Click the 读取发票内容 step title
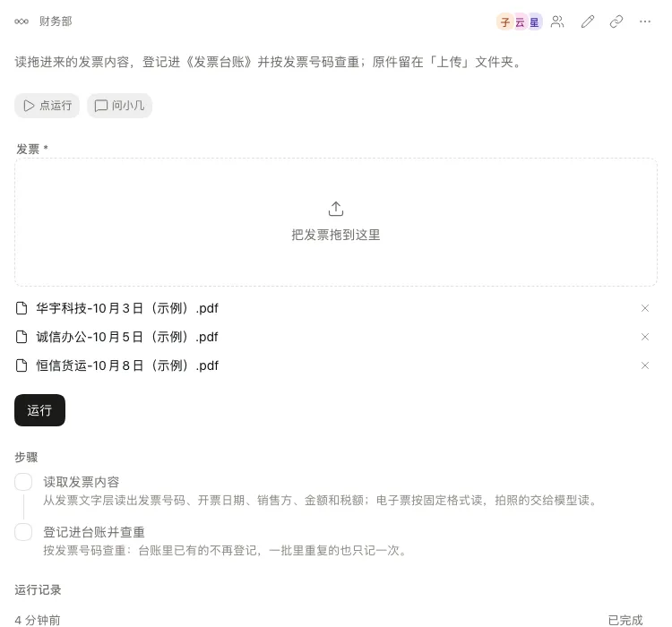The image size is (672, 627). (81, 482)
